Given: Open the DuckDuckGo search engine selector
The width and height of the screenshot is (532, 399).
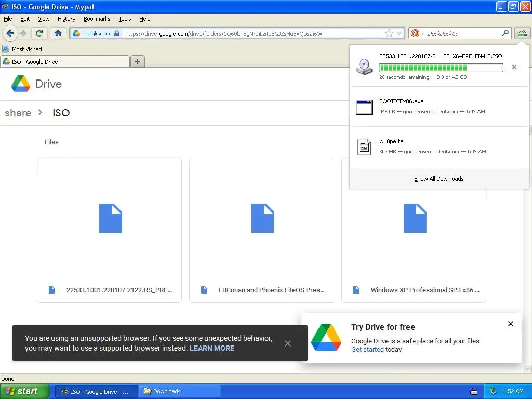Looking at the screenshot, I should click(x=417, y=33).
